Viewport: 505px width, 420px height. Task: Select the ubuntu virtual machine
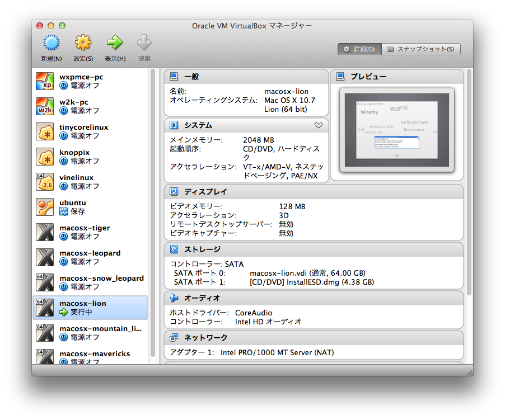point(90,207)
